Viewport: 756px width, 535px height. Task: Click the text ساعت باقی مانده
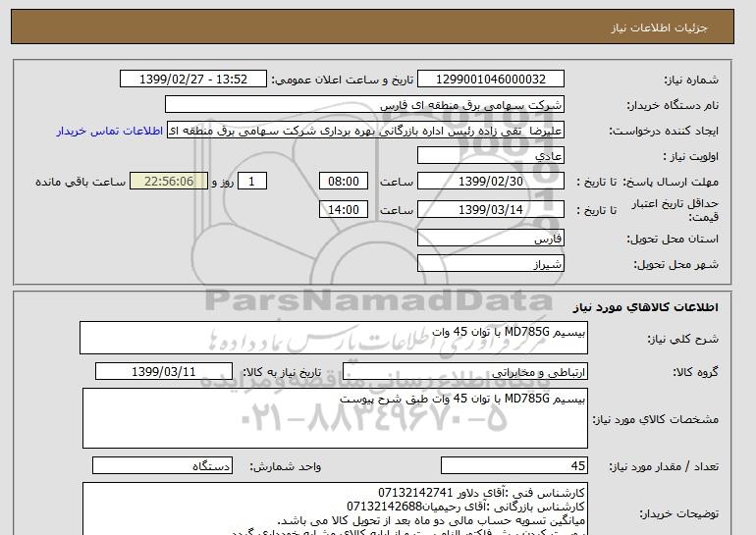click(x=81, y=182)
